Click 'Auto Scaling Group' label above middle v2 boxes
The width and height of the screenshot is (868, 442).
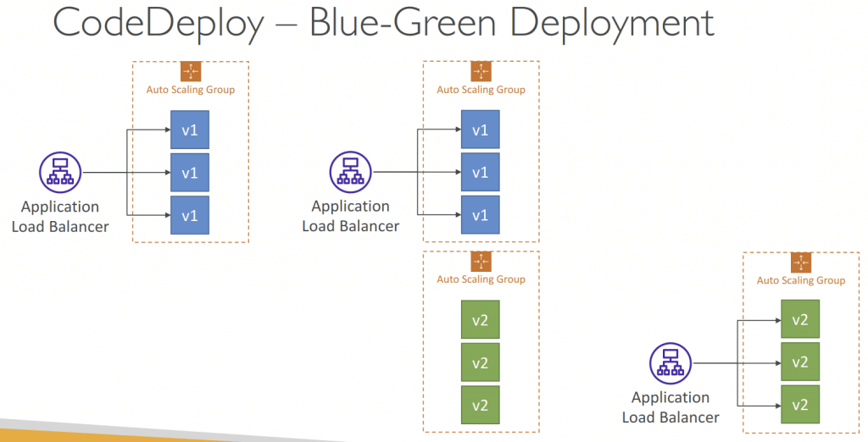[x=481, y=279]
